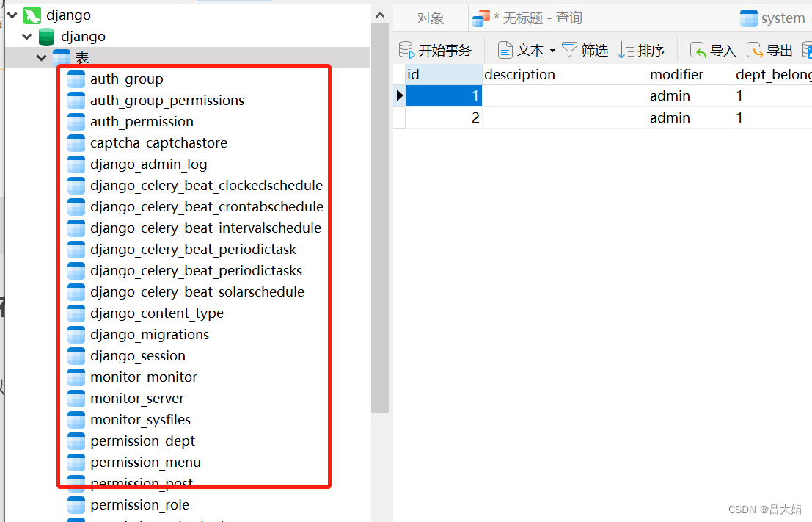
Task: Select the id cell with value 1
Action: (x=443, y=96)
